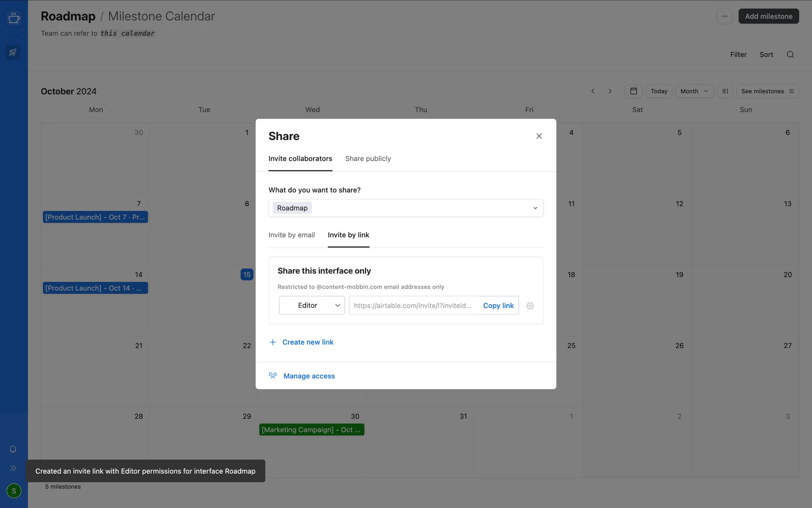Click the coffee cup workspace icon
Viewport: 812px width, 508px height.
[14, 18]
